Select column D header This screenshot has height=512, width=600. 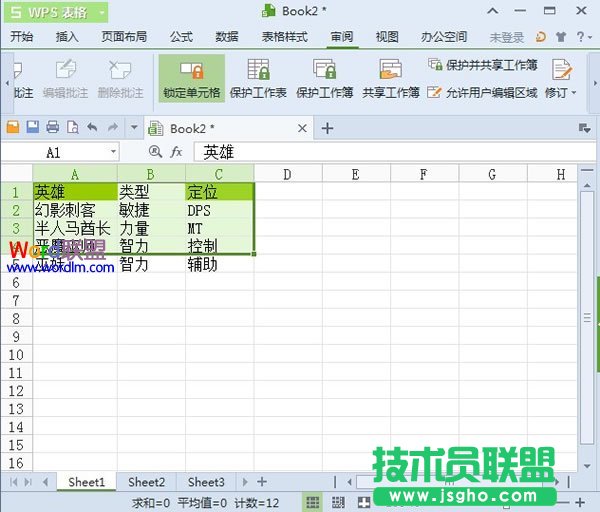288,174
